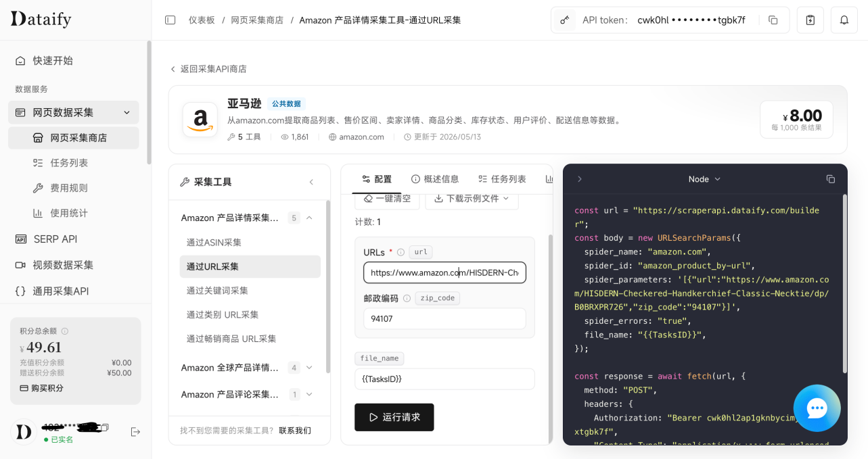
Task: Select 通过关键词采集 tool
Action: pyautogui.click(x=250, y=291)
